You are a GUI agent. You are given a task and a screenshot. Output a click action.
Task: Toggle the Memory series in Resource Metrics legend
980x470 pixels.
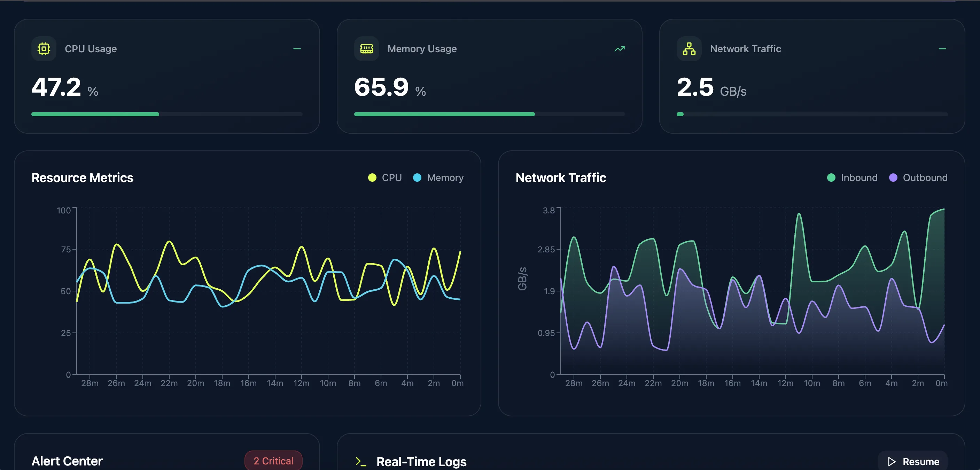(438, 177)
